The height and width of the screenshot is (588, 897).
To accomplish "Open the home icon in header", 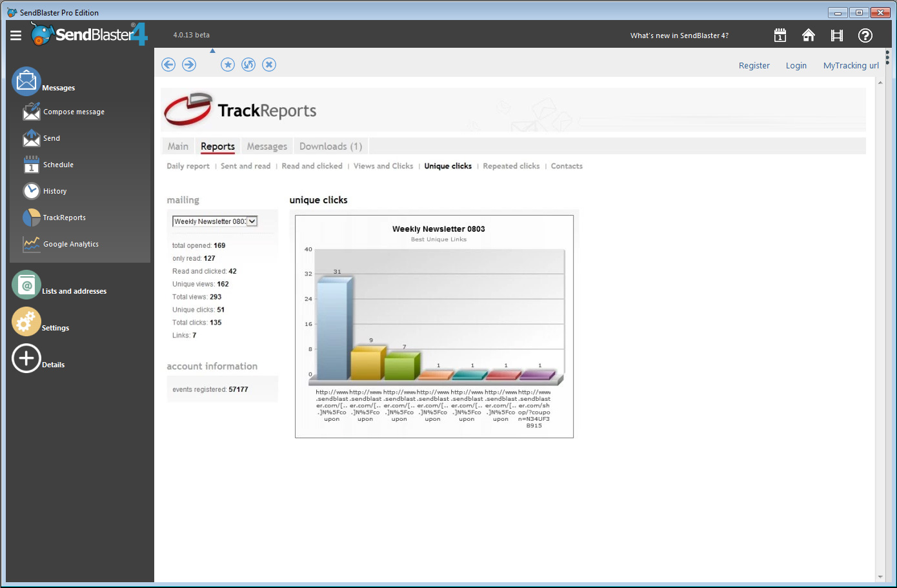I will (808, 35).
